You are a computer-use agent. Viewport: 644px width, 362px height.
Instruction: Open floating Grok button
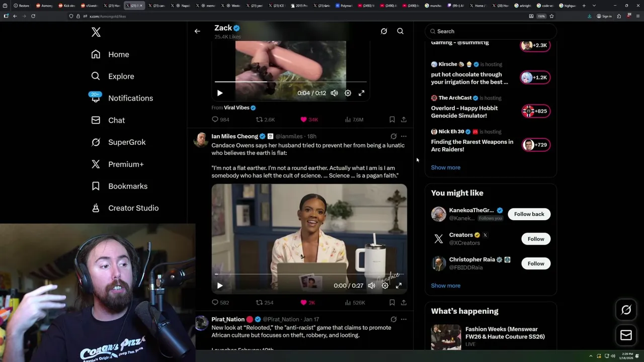tap(626, 310)
